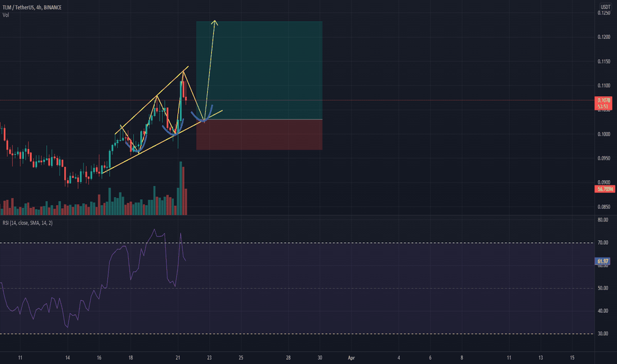Image resolution: width=617 pixels, height=364 pixels.
Task: Click the 70.00 RSI axis label
Action: pyautogui.click(x=602, y=243)
